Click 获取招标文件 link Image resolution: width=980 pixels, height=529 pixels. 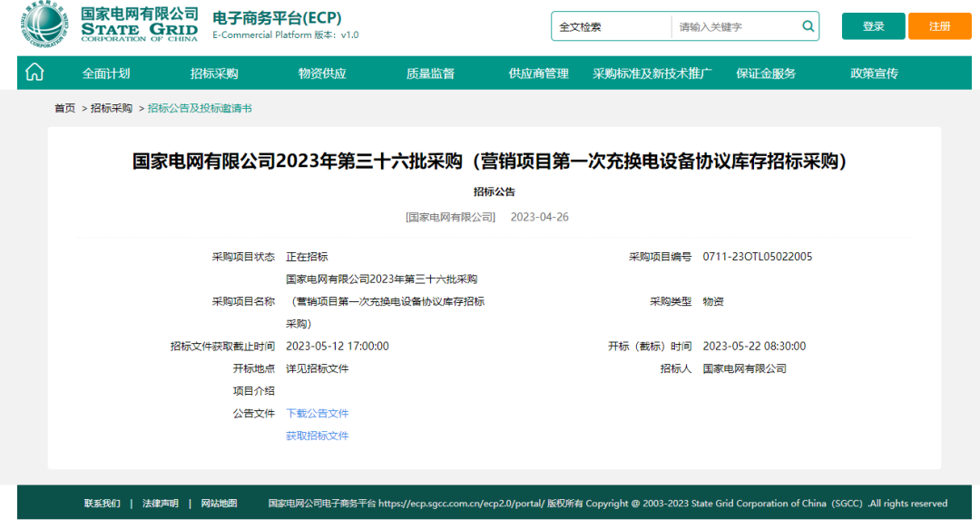click(317, 436)
